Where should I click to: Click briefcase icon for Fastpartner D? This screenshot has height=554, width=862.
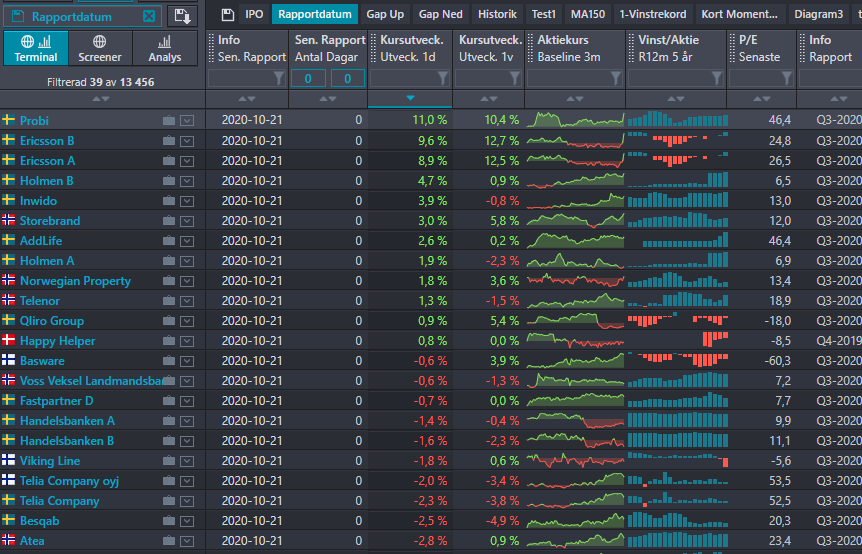169,401
